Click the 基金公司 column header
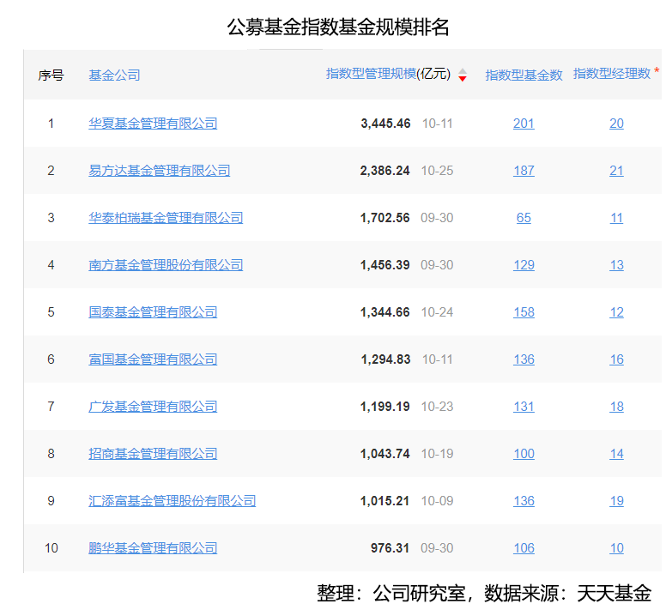This screenshot has height=616, width=672. (x=114, y=75)
